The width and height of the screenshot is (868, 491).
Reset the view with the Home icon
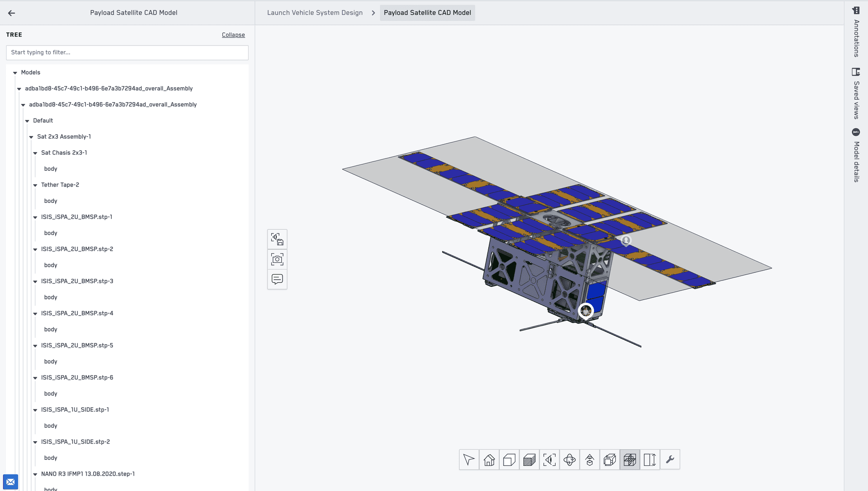(x=489, y=460)
